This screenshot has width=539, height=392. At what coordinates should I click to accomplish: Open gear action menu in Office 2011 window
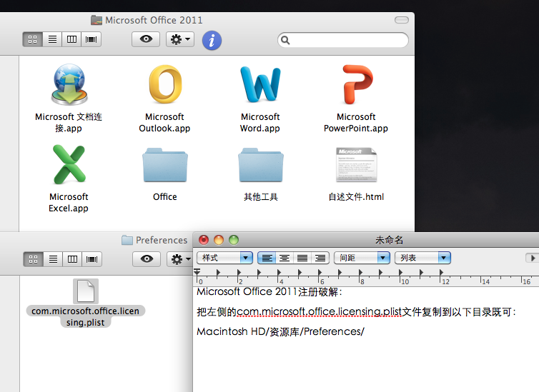[x=180, y=39]
